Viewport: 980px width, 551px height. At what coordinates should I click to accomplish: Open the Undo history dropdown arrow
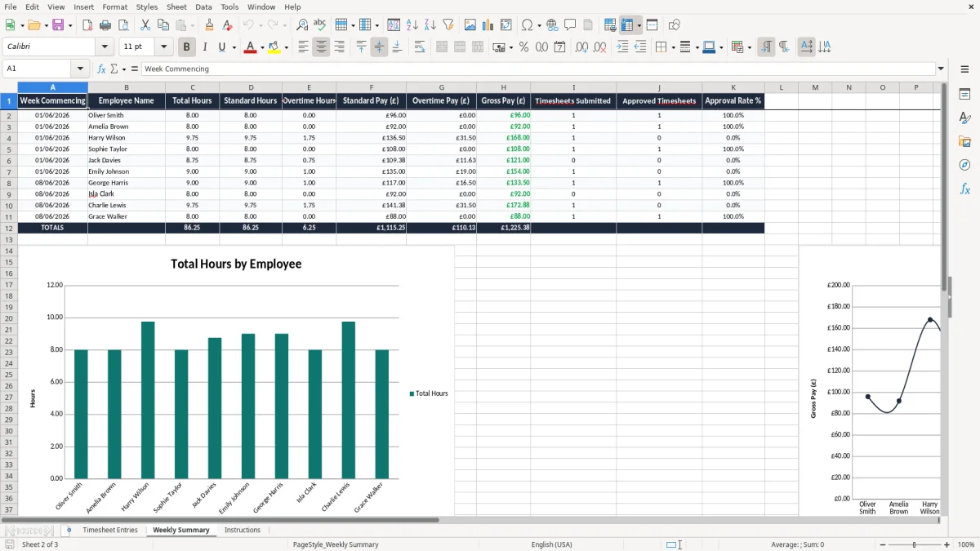[x=260, y=25]
